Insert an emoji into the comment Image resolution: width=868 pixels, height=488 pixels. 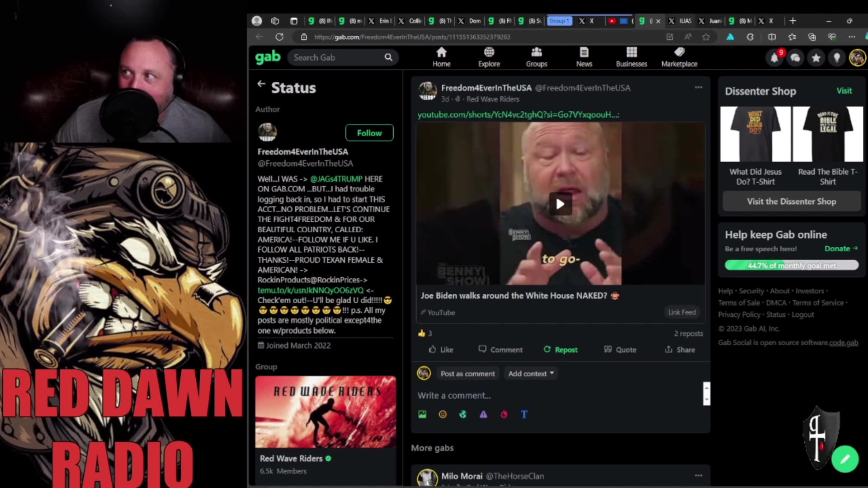tap(443, 414)
